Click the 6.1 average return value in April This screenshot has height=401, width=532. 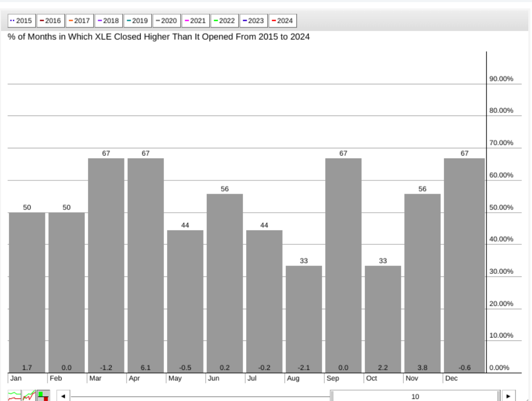point(146,368)
